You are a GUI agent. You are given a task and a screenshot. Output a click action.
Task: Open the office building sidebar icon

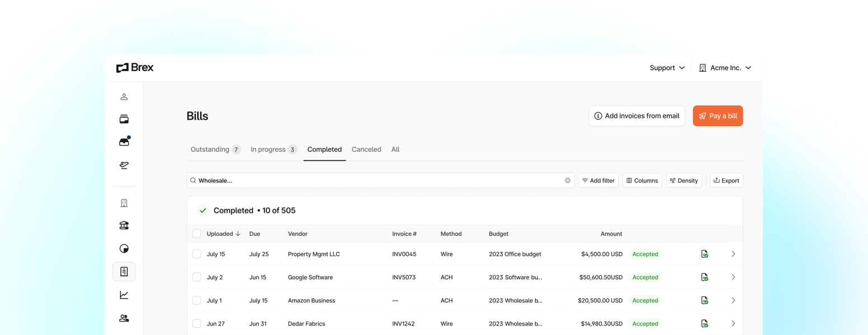point(124,203)
